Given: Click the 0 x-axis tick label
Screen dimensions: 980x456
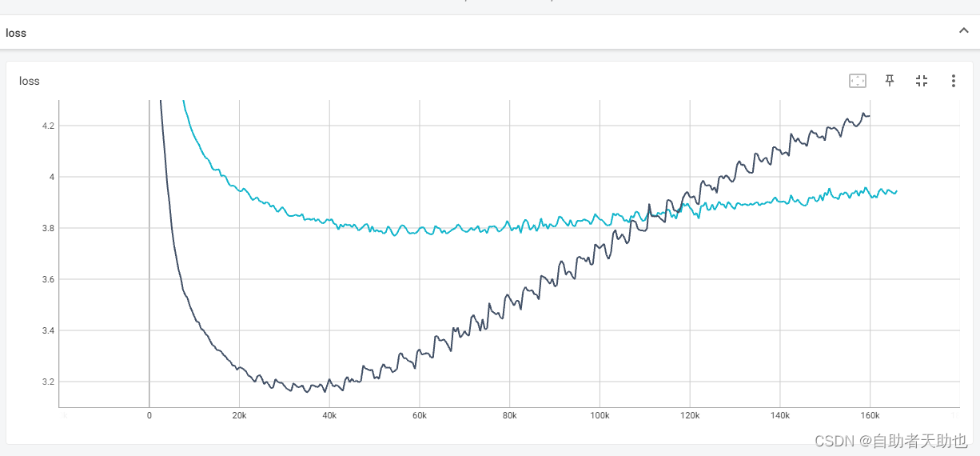Looking at the screenshot, I should [149, 416].
